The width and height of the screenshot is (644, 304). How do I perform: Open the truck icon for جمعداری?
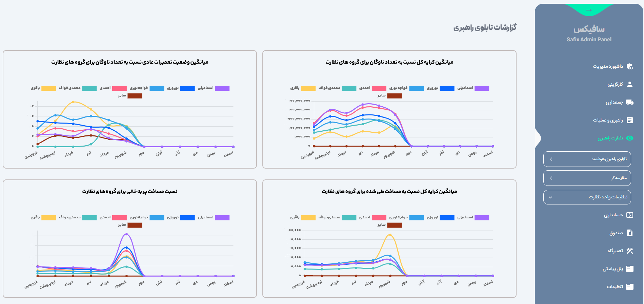(x=629, y=102)
